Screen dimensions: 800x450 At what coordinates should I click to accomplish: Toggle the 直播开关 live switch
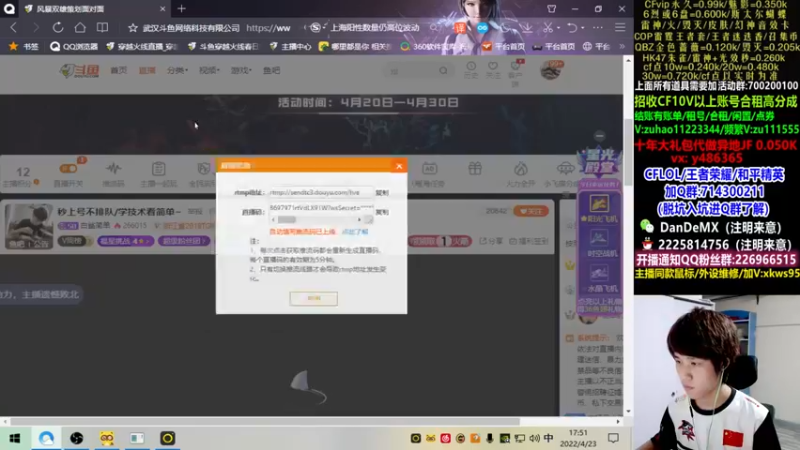68,173
